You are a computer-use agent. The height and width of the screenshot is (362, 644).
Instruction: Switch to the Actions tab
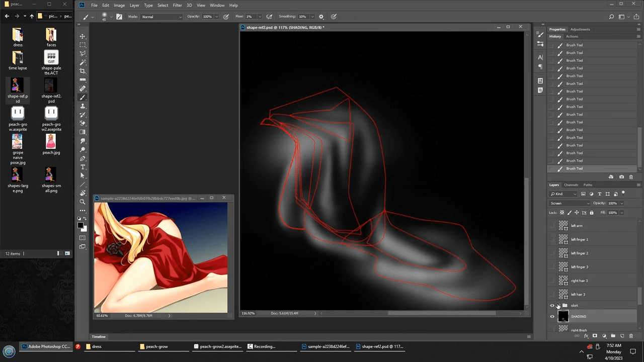click(x=572, y=36)
